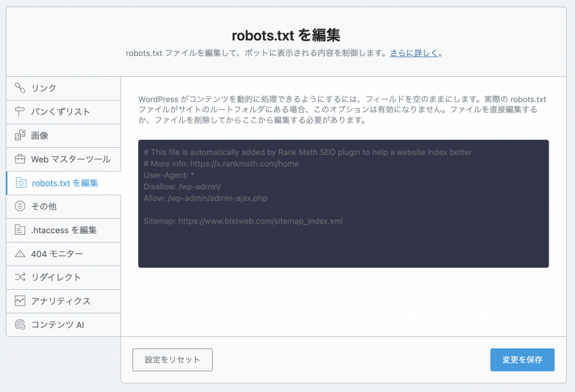The width and height of the screenshot is (575, 392).
Task: Open the Web マスターツール tab
Action: pos(63,159)
